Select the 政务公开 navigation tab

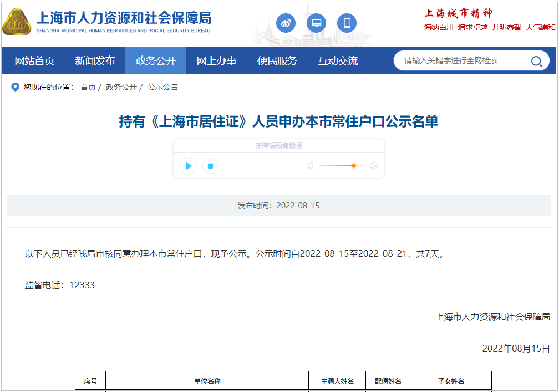click(156, 60)
